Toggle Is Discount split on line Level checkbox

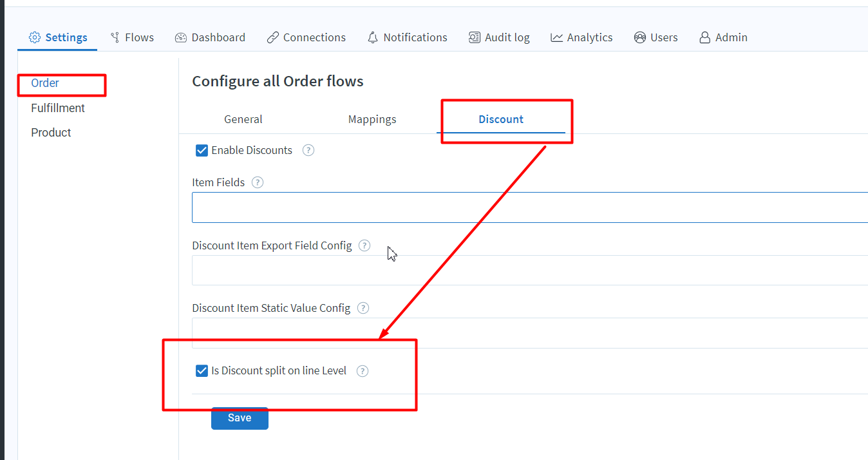coord(202,370)
